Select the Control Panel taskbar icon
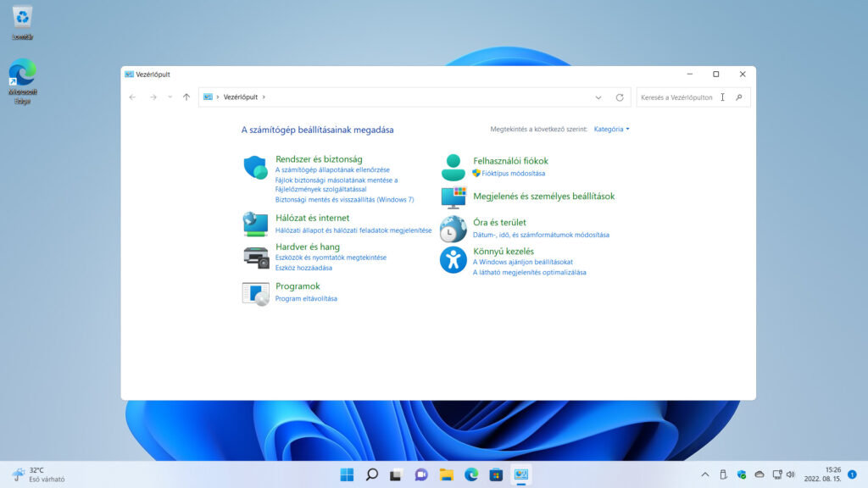 (x=521, y=474)
